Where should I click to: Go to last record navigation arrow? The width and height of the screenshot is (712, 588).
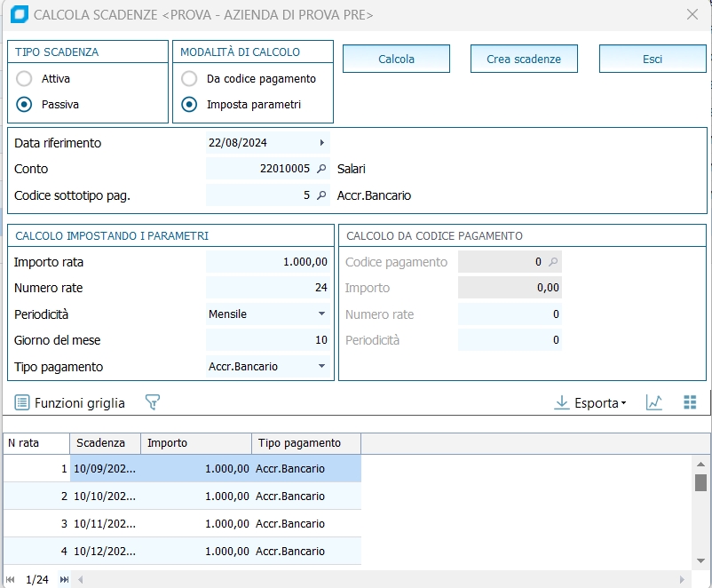click(64, 579)
